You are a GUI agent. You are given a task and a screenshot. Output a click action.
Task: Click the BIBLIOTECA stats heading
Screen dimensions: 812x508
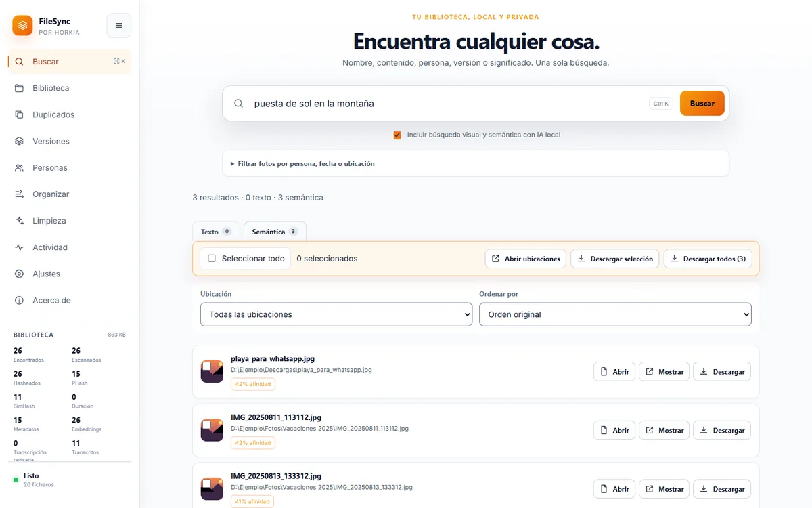(x=34, y=335)
